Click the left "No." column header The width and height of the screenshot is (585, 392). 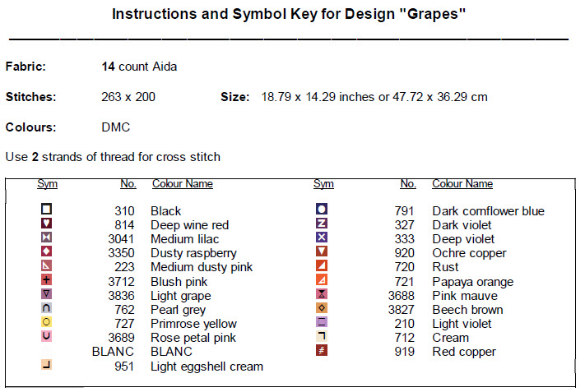128,184
